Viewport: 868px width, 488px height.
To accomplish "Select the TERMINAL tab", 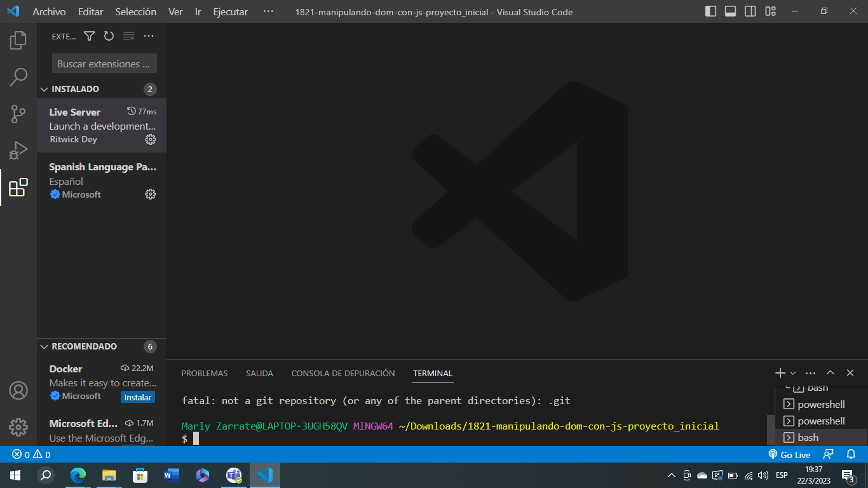I will 433,373.
